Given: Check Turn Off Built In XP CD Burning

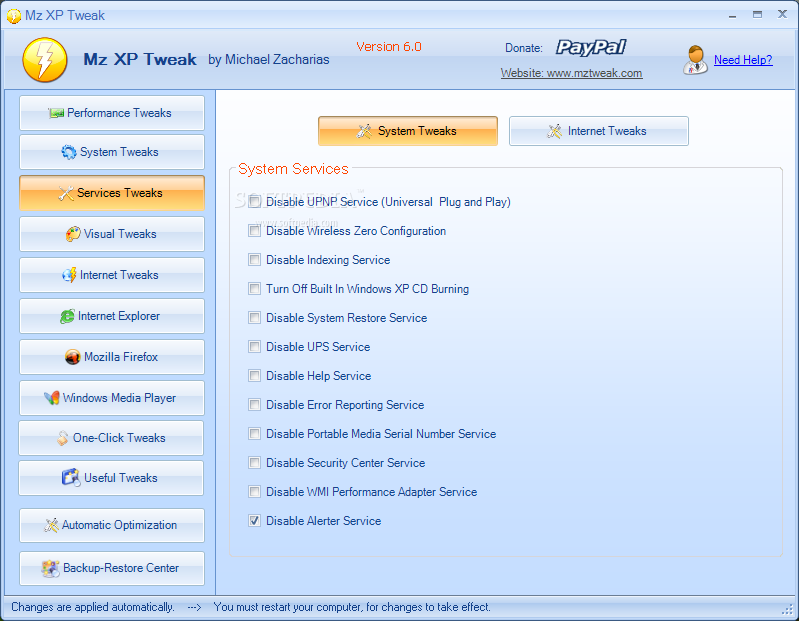Looking at the screenshot, I should point(254,289).
